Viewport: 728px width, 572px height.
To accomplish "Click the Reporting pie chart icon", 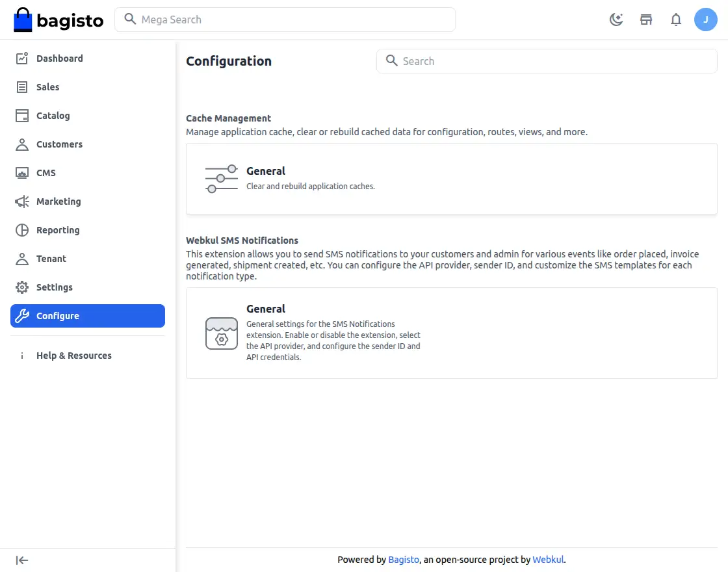I will tap(22, 230).
